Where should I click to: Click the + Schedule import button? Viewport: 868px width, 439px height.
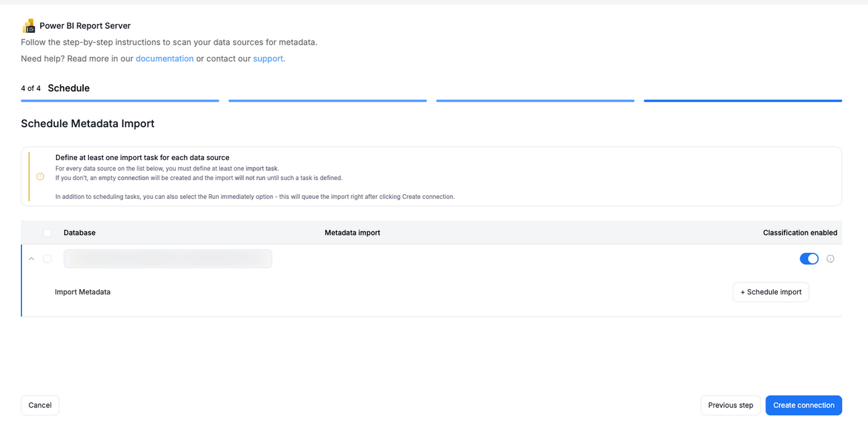point(771,292)
